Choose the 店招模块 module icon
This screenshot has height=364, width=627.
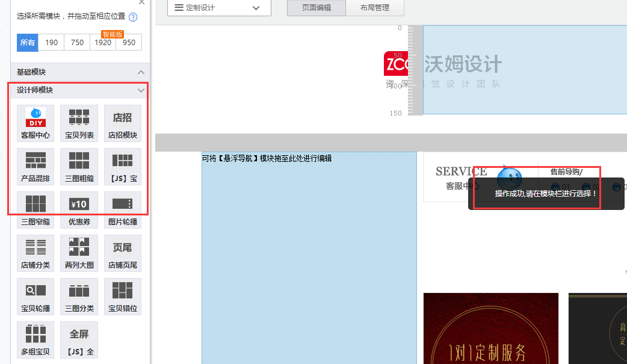(x=122, y=123)
